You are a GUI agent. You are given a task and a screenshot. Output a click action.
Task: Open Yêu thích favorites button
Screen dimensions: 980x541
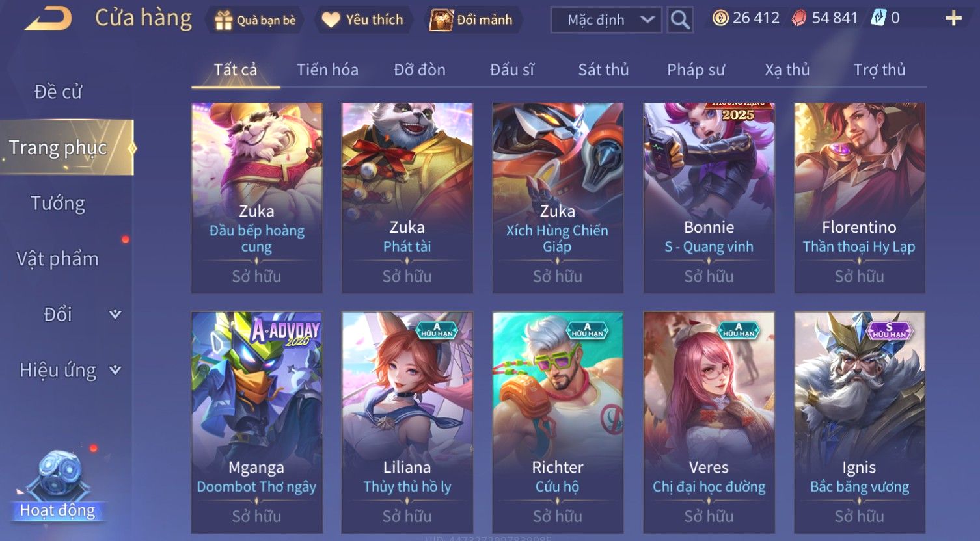pyautogui.click(x=363, y=20)
